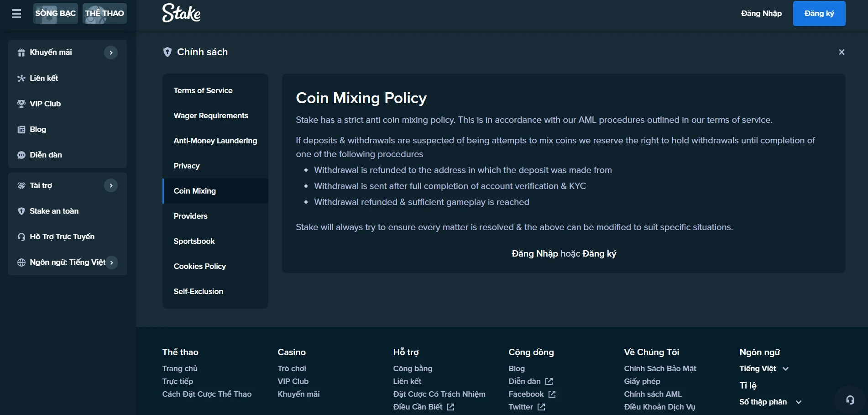This screenshot has width=868, height=415.
Task: Click the handshake icon beside Tài trợ
Action: click(x=21, y=185)
